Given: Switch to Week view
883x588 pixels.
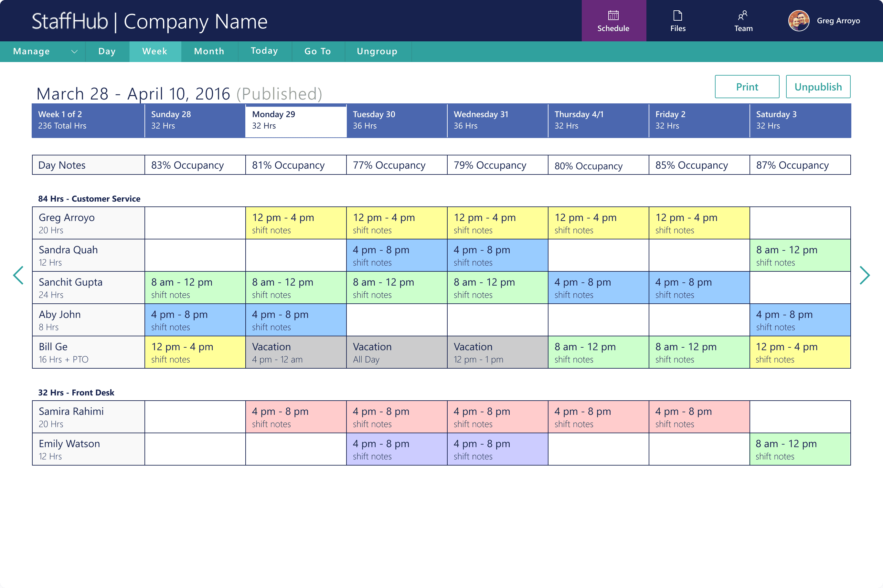Looking at the screenshot, I should (155, 51).
